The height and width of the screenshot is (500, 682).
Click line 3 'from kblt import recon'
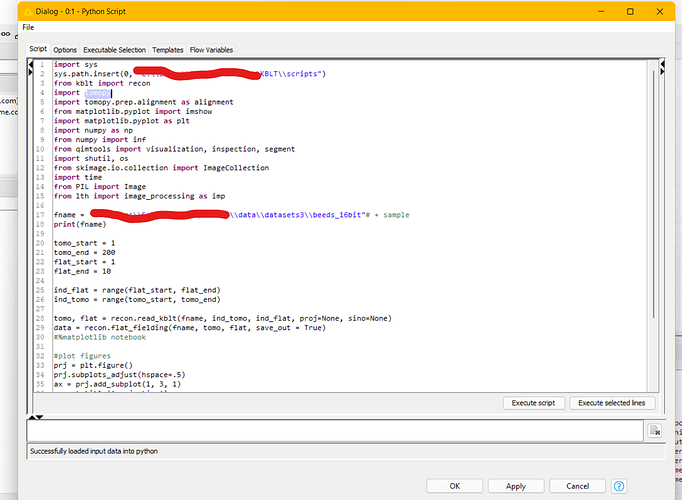click(x=102, y=83)
